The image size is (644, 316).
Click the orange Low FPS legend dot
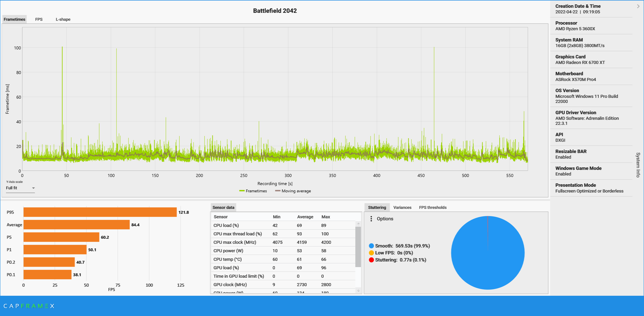pyautogui.click(x=371, y=253)
